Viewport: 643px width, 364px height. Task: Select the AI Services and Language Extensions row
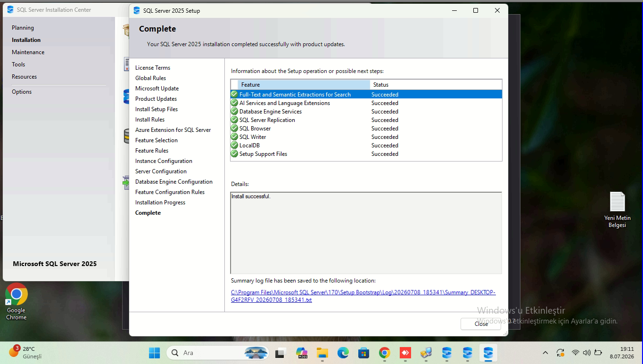click(366, 103)
